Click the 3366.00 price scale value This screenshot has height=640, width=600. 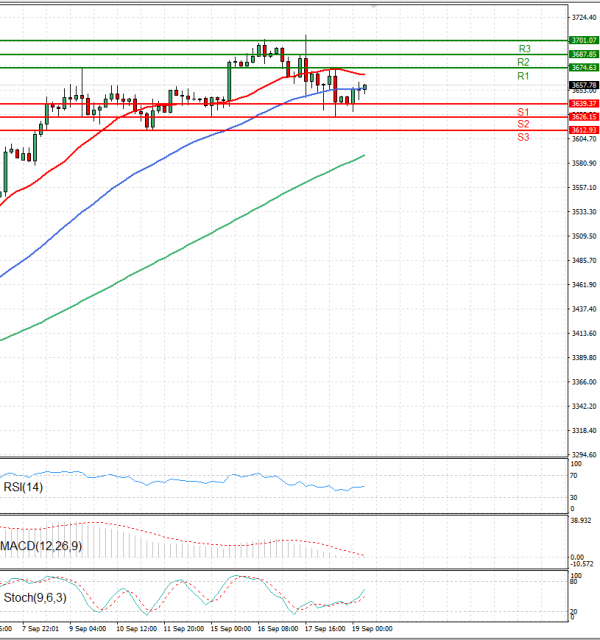pyautogui.click(x=584, y=382)
